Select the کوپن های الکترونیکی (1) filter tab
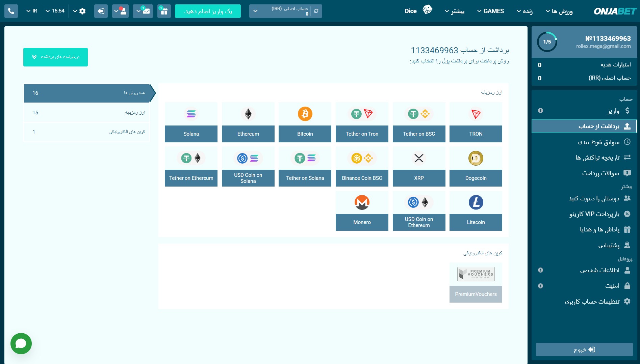Screen dimensions: 640x364 point(87,132)
